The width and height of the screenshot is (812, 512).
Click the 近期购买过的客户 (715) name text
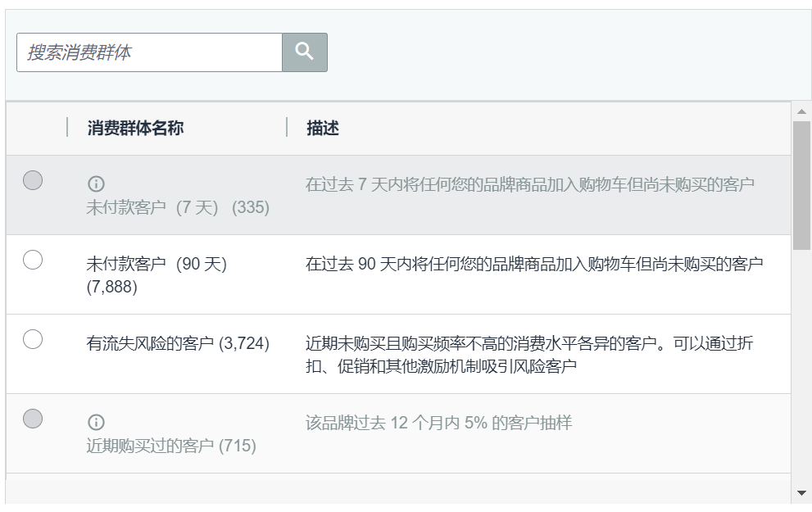[171, 446]
